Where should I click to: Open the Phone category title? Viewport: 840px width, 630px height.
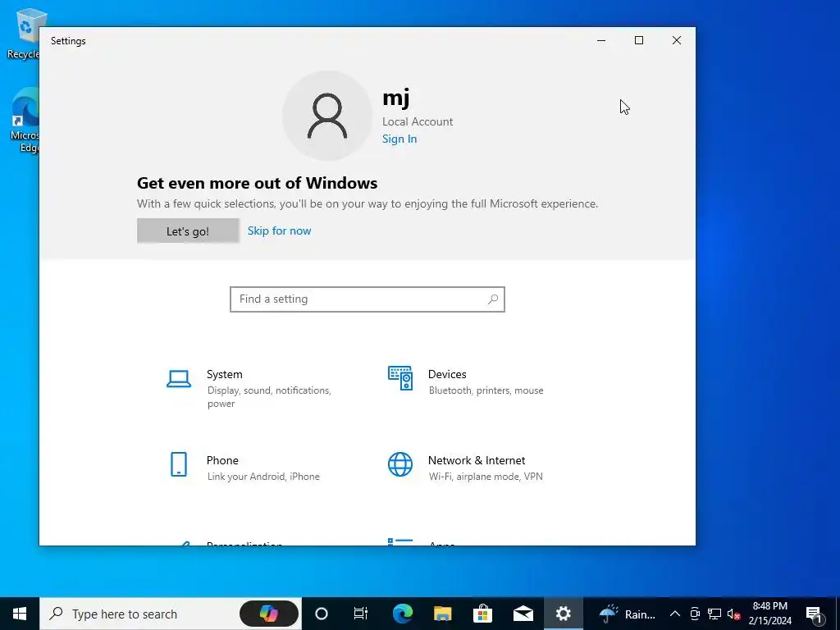222,460
